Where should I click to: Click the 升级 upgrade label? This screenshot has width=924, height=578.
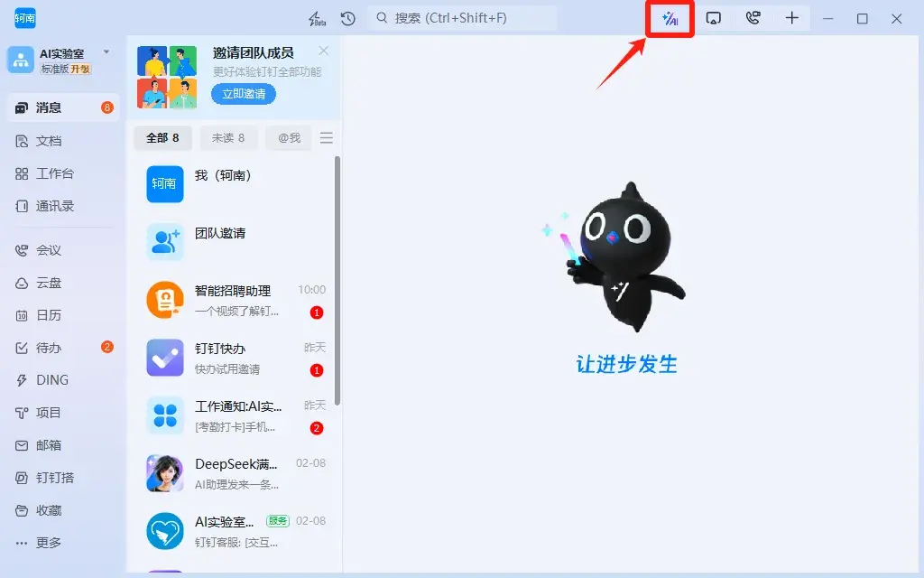click(80, 69)
